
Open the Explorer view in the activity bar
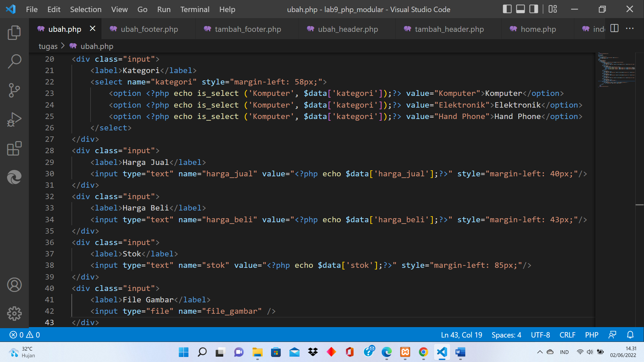pos(14,33)
